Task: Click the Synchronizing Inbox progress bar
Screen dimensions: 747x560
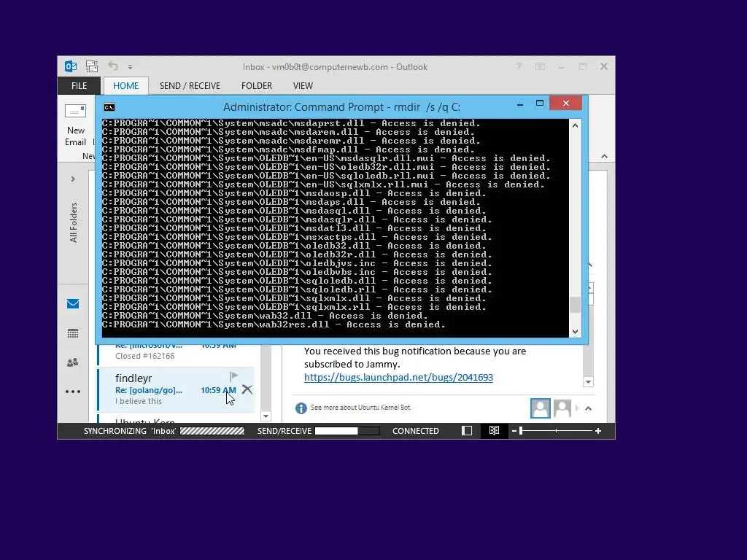Action: click(212, 431)
